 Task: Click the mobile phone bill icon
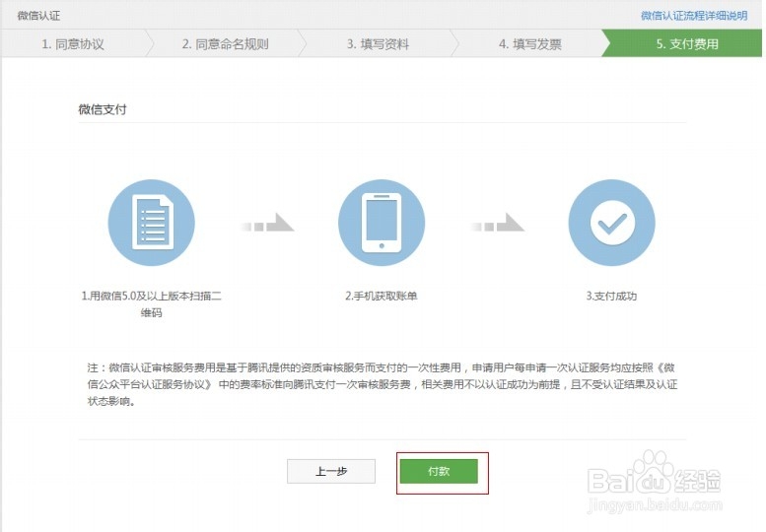tap(382, 223)
